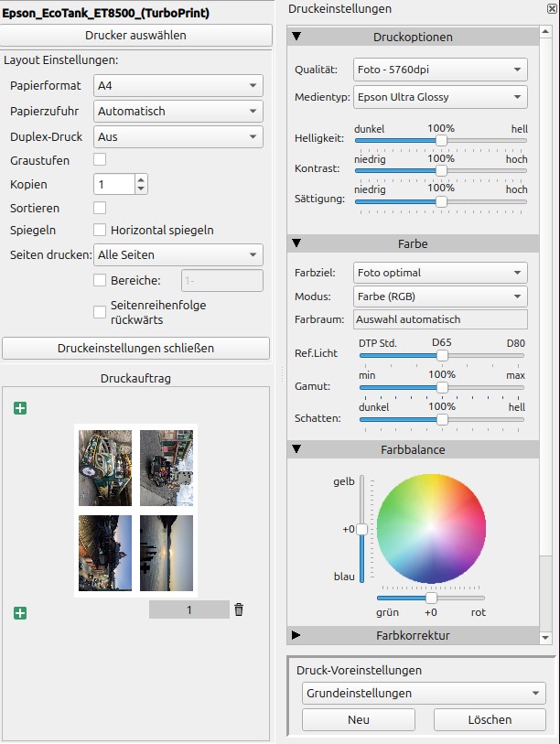Delete the print job with the trash icon

(239, 609)
